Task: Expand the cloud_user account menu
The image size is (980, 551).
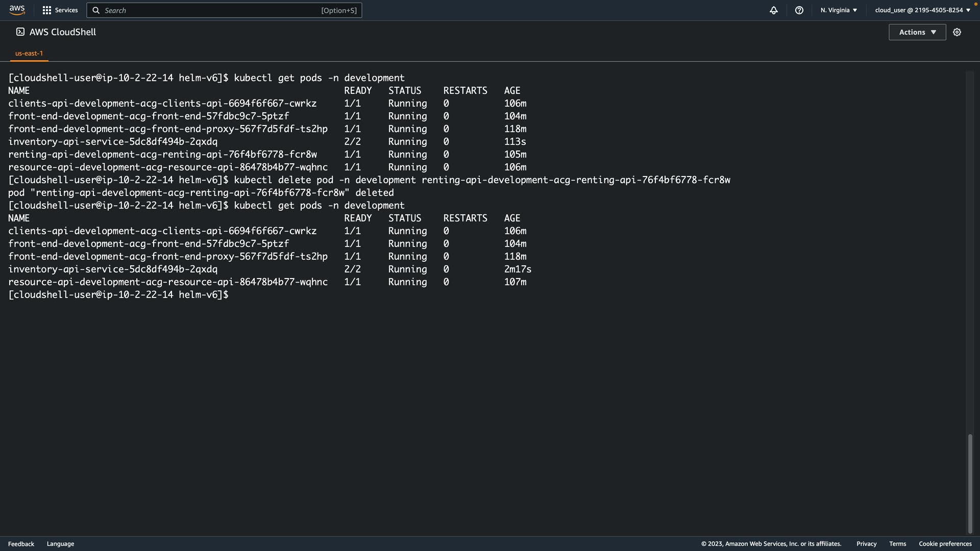Action: tap(922, 10)
